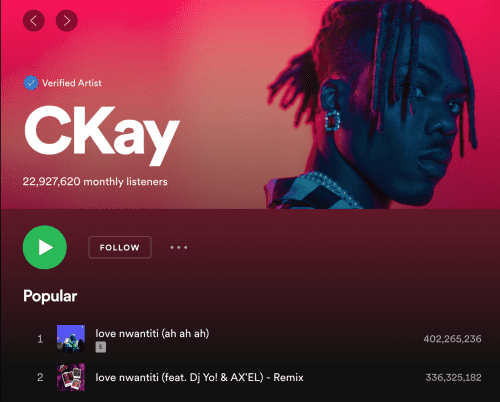Click the Popular section heading

point(50,296)
